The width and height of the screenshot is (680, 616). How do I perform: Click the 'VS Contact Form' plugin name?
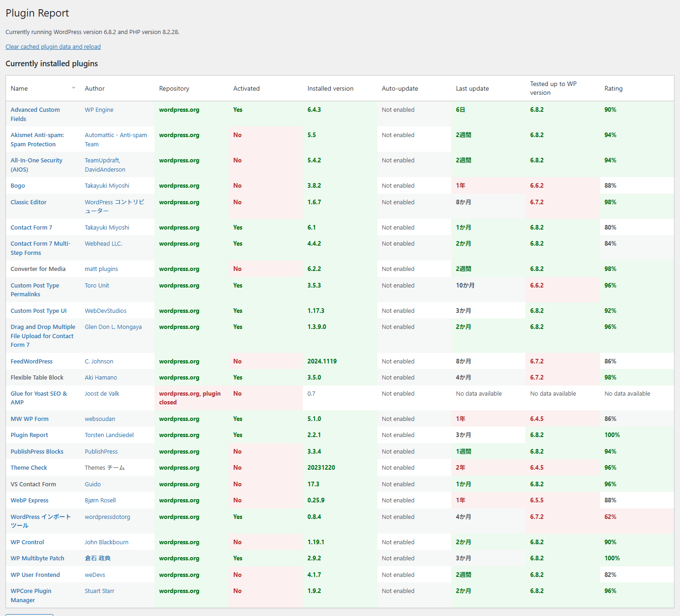(33, 484)
